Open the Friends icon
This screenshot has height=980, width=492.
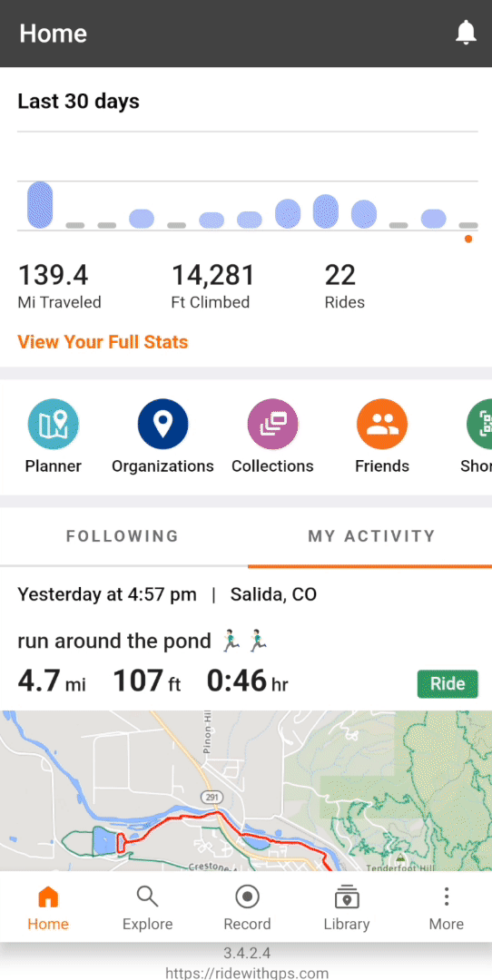point(382,425)
